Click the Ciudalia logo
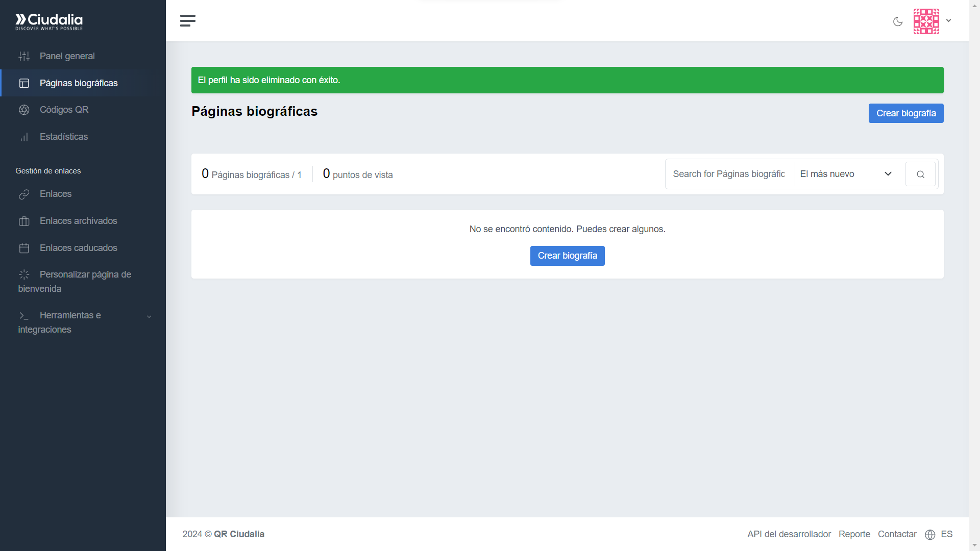This screenshot has height=551, width=980. tap(49, 22)
